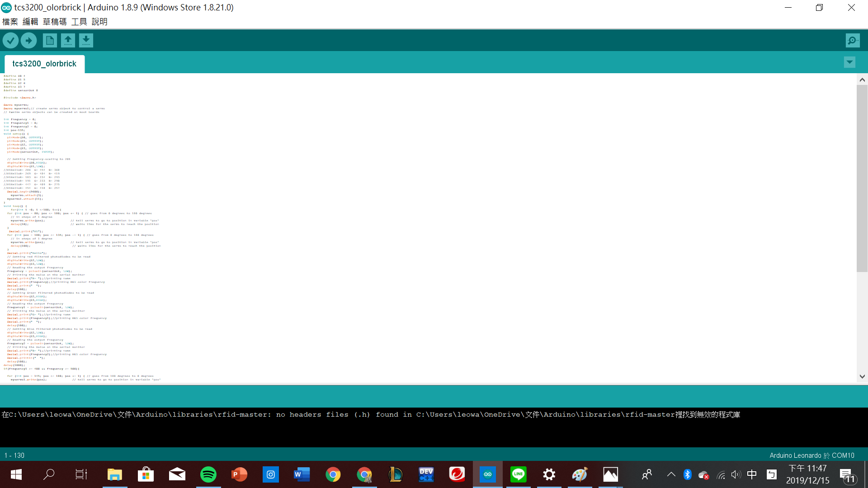
Task: Click the Save sketch down-arrow icon
Action: tap(86, 41)
